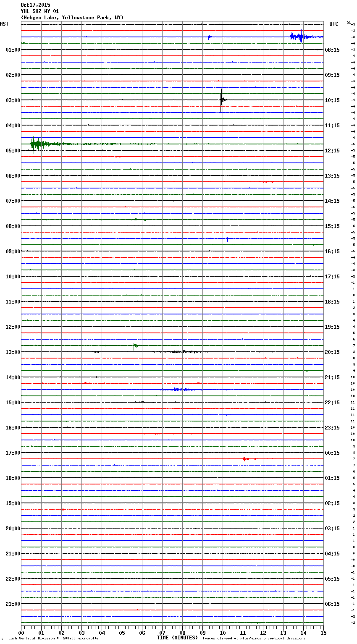Click the 20:15 UTC time label
The image size is (357, 644).
[x=332, y=352]
